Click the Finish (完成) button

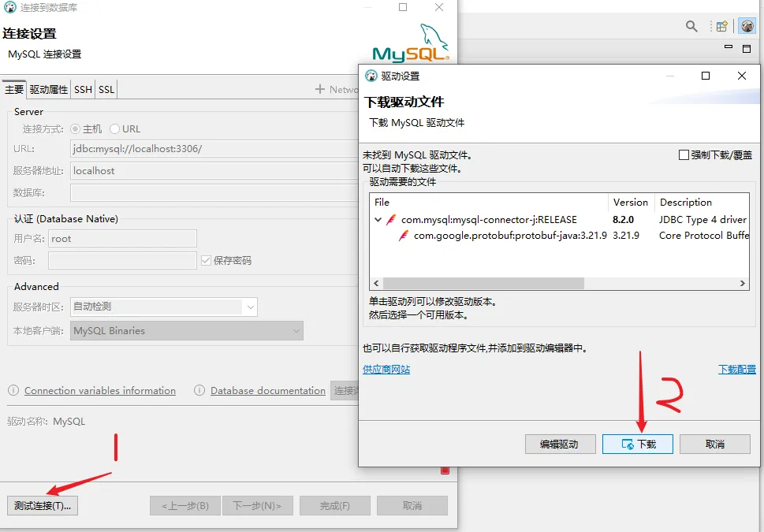click(x=335, y=506)
